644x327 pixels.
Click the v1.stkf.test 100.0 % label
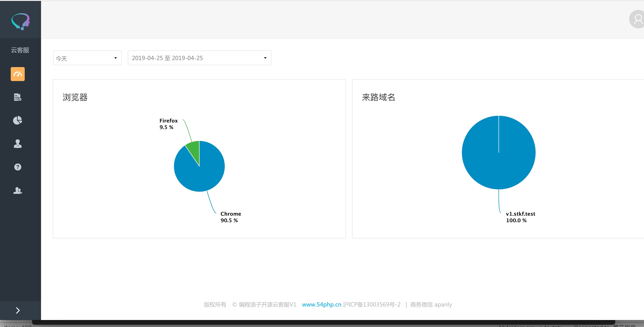520,217
